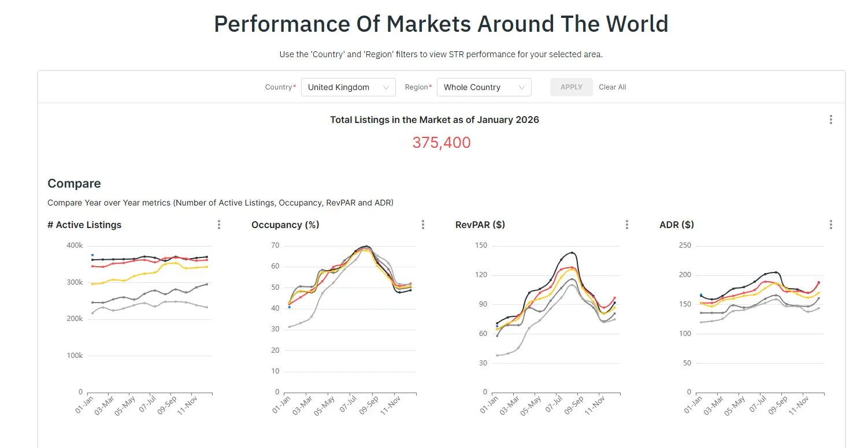Open the RevPAR chart kebab menu
This screenshot has width=868, height=448.
tap(626, 225)
